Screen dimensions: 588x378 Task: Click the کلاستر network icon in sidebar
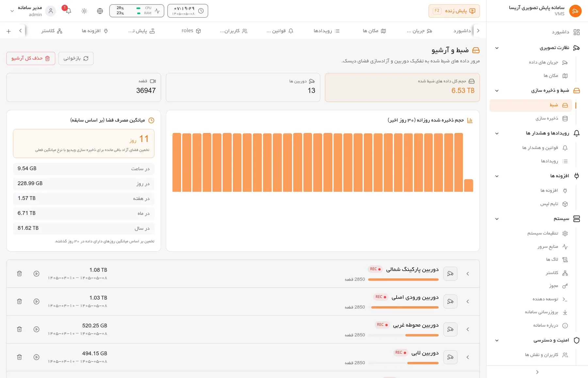click(x=565, y=273)
